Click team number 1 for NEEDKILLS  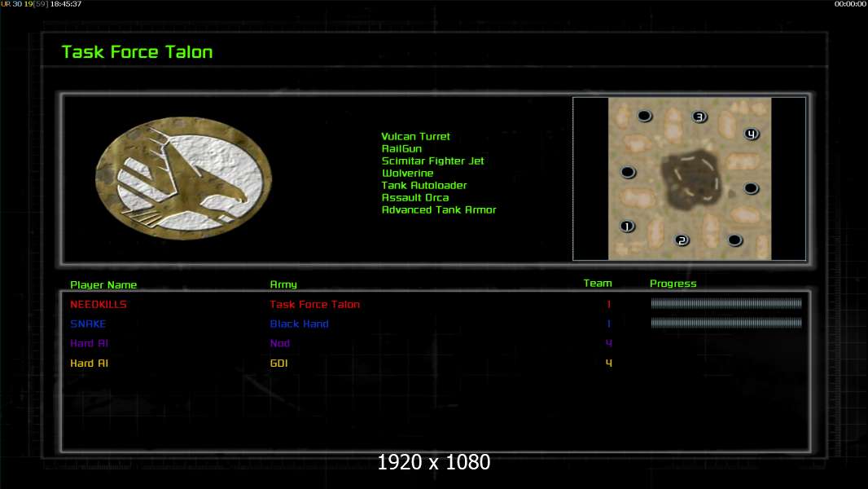pos(609,304)
